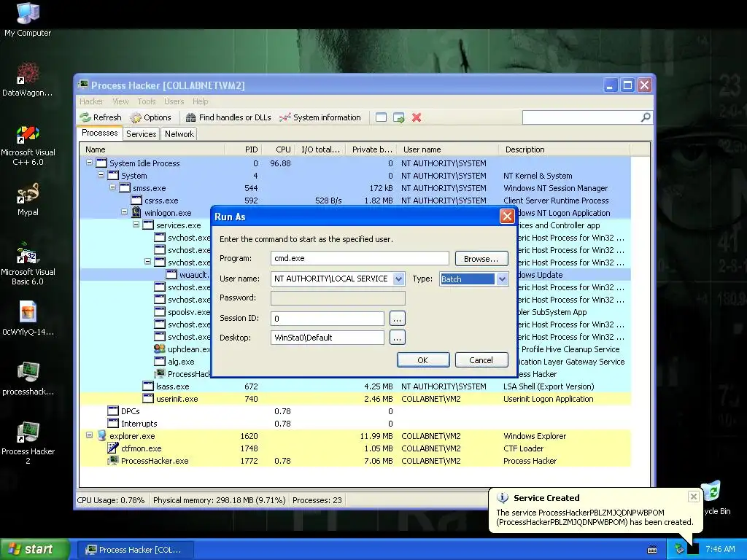This screenshot has width=747, height=560.
Task: Open the User name dropdown arrow
Action: (x=399, y=279)
